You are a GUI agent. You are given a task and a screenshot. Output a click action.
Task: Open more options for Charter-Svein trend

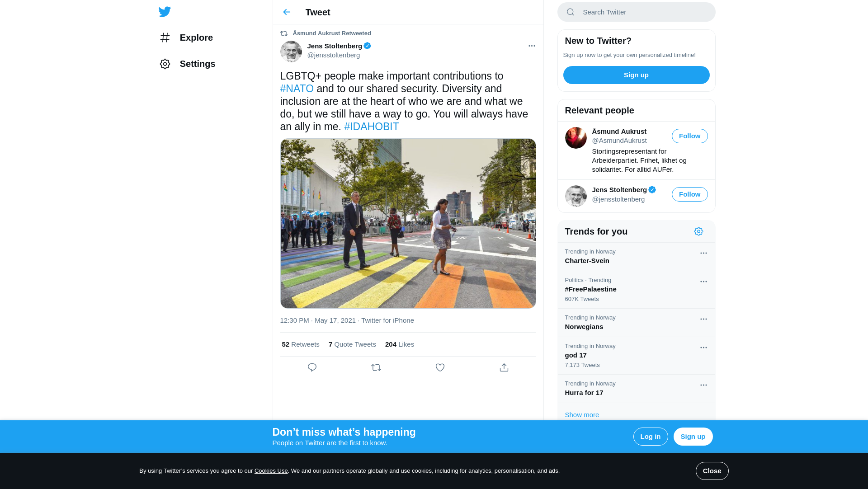pyautogui.click(x=703, y=253)
